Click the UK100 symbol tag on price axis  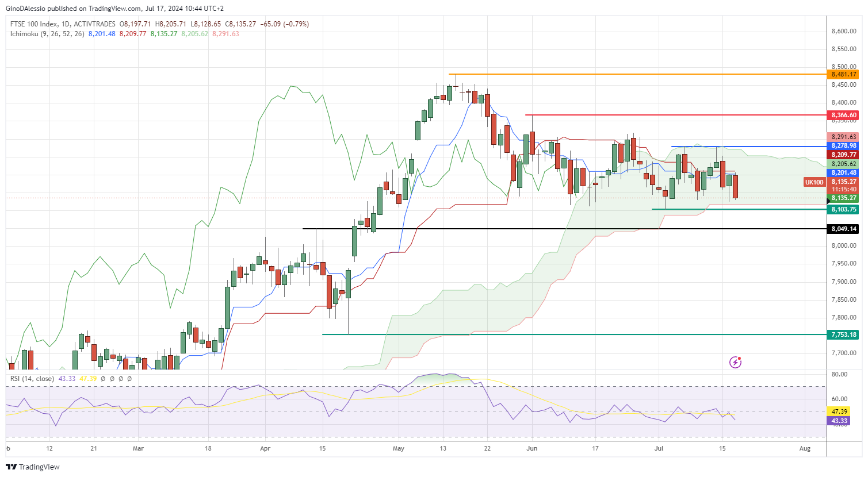point(814,182)
